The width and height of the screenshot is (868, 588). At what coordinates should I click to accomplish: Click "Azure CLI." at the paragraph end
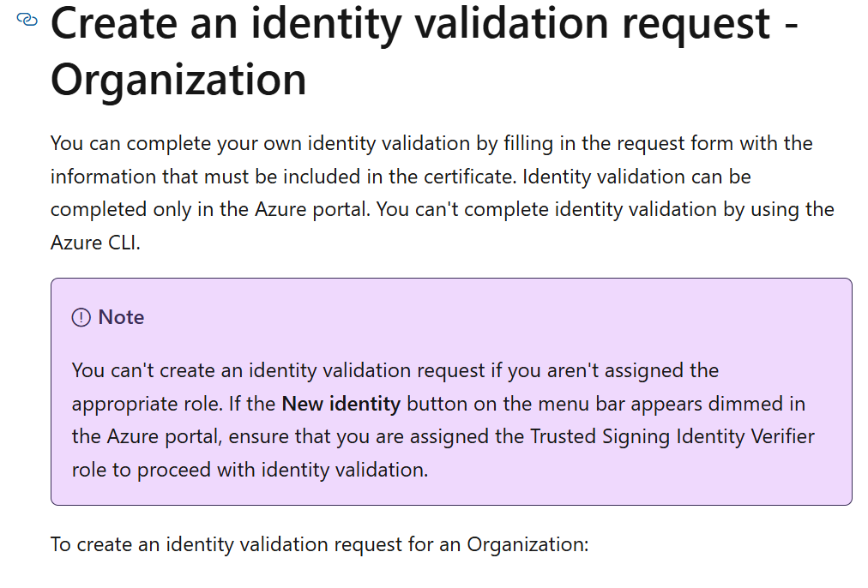(95, 243)
